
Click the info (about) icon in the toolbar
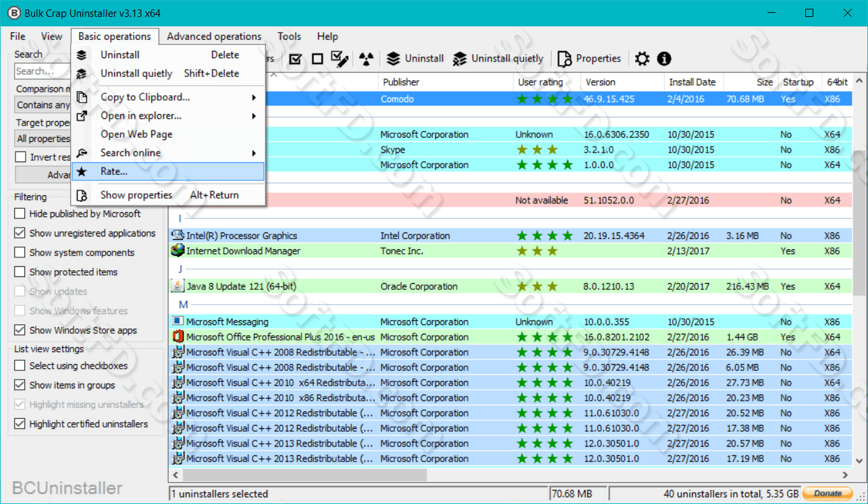pyautogui.click(x=664, y=59)
